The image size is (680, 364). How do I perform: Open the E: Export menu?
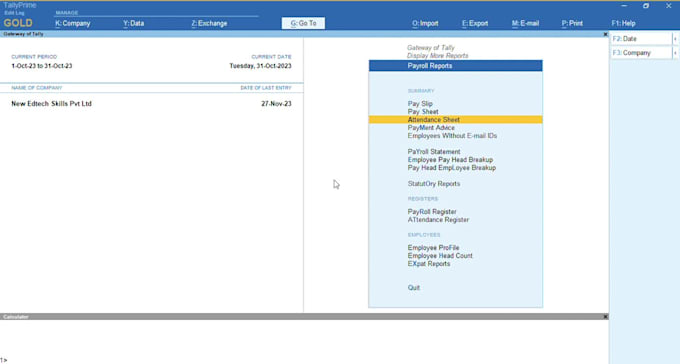coord(475,23)
